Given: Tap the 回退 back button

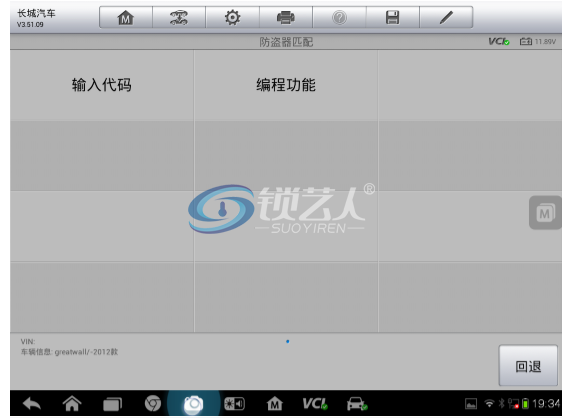Looking at the screenshot, I should click(x=528, y=366).
